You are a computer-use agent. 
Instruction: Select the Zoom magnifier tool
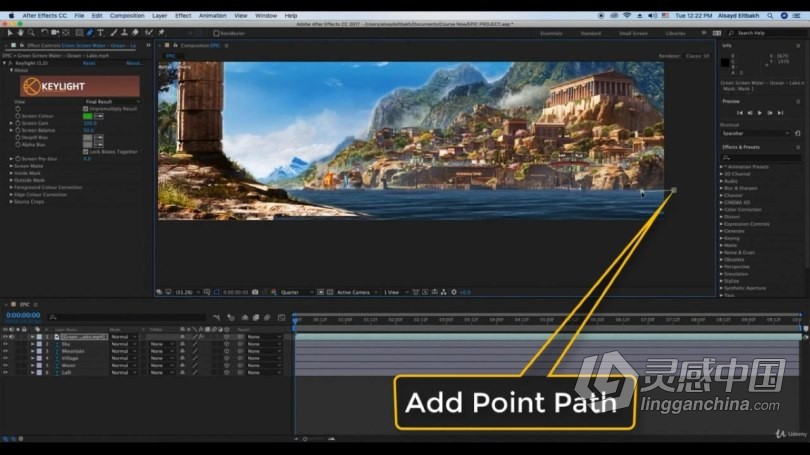point(31,33)
